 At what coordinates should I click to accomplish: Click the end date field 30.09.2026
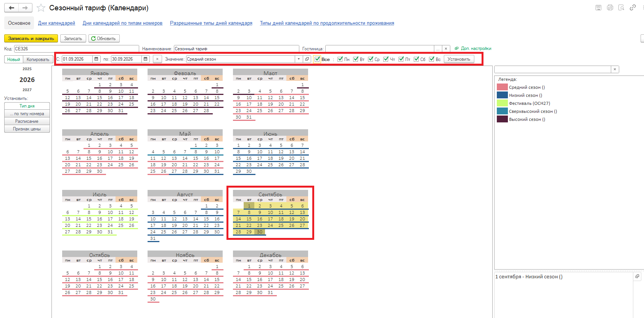[x=126, y=59]
